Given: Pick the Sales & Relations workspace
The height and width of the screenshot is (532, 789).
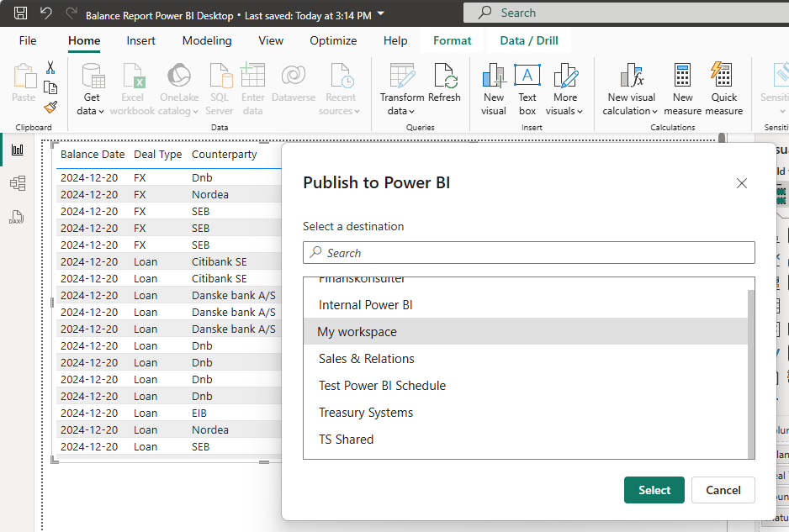Looking at the screenshot, I should point(526,359).
